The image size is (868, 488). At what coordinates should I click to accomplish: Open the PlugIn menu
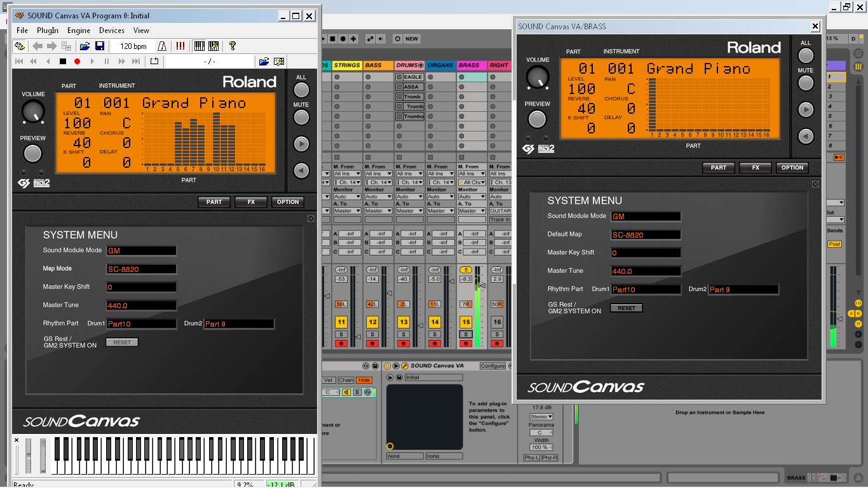[48, 30]
